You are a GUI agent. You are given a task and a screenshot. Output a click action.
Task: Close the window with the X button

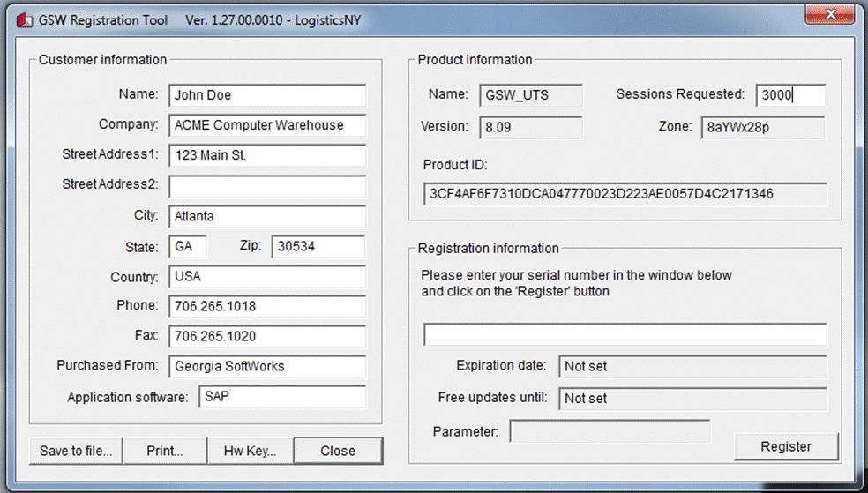tap(829, 15)
